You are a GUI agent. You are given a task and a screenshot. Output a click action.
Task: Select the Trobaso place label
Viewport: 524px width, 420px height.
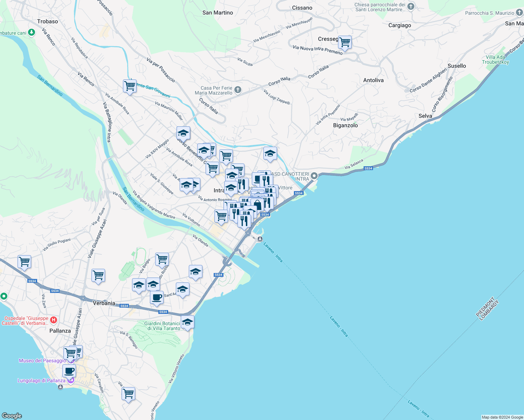tap(48, 21)
